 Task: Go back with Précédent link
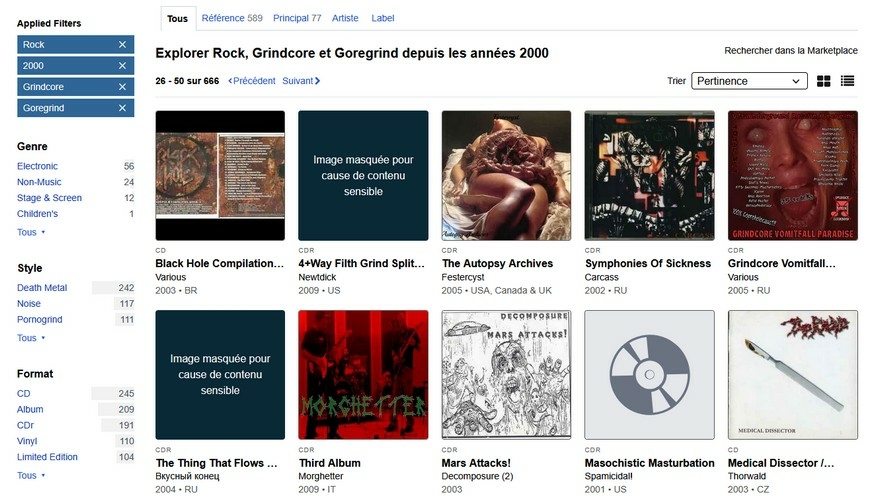[252, 81]
